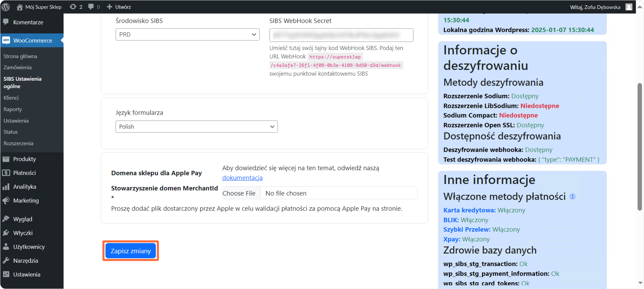Viewport: 644px width, 289px height.
Task: Click the Narzędzia wrench icon
Action: tap(6, 261)
